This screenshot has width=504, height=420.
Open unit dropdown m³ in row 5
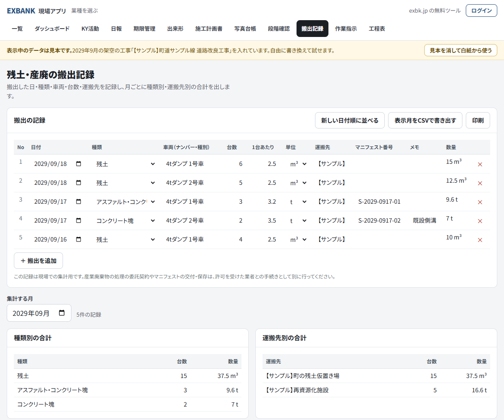pos(298,239)
